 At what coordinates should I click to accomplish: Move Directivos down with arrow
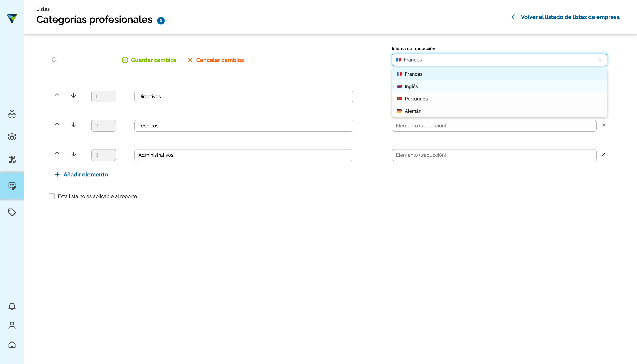pos(74,96)
